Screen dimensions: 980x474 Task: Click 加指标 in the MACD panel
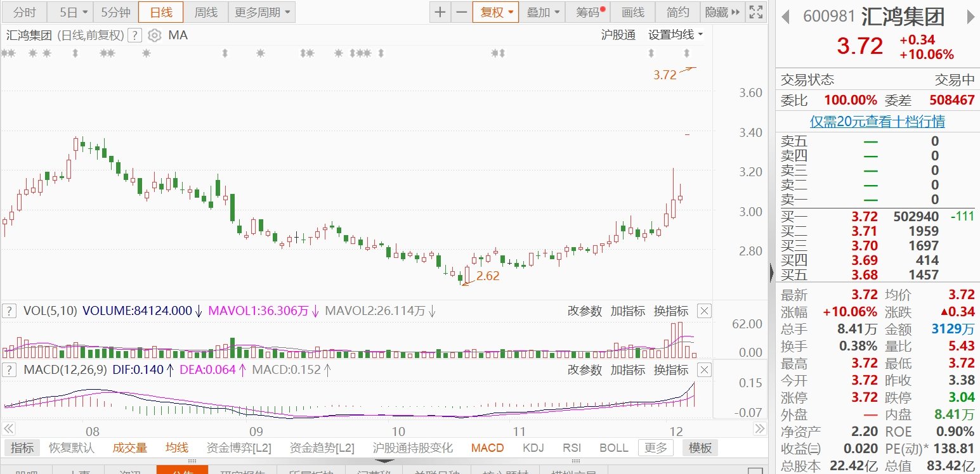click(x=627, y=369)
